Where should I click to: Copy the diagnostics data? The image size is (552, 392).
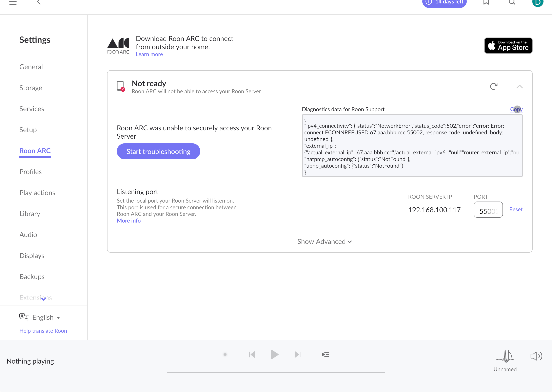pos(516,109)
